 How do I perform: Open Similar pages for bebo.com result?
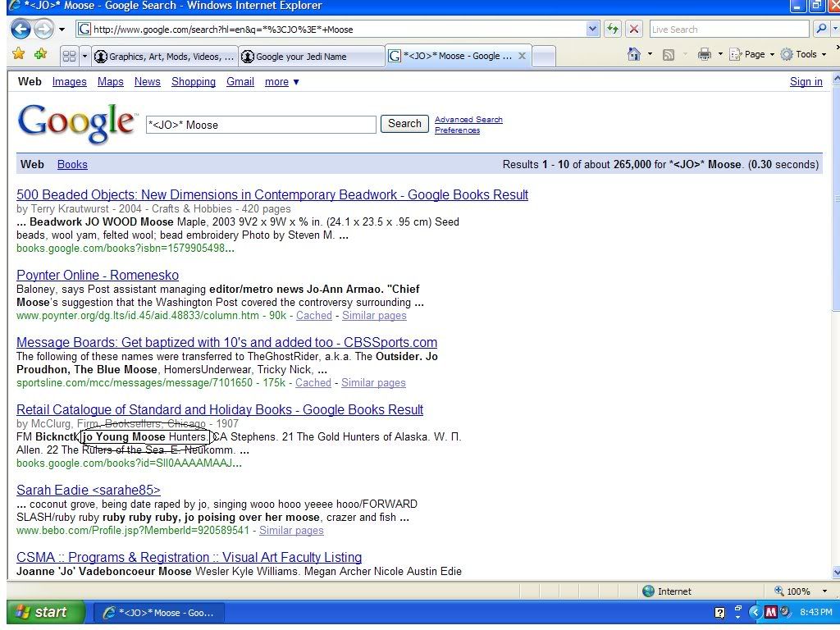(291, 531)
